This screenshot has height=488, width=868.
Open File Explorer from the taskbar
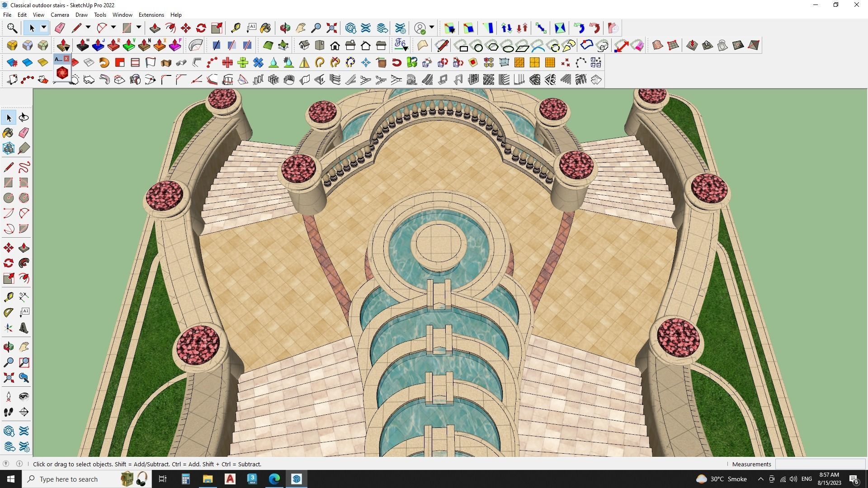click(208, 479)
